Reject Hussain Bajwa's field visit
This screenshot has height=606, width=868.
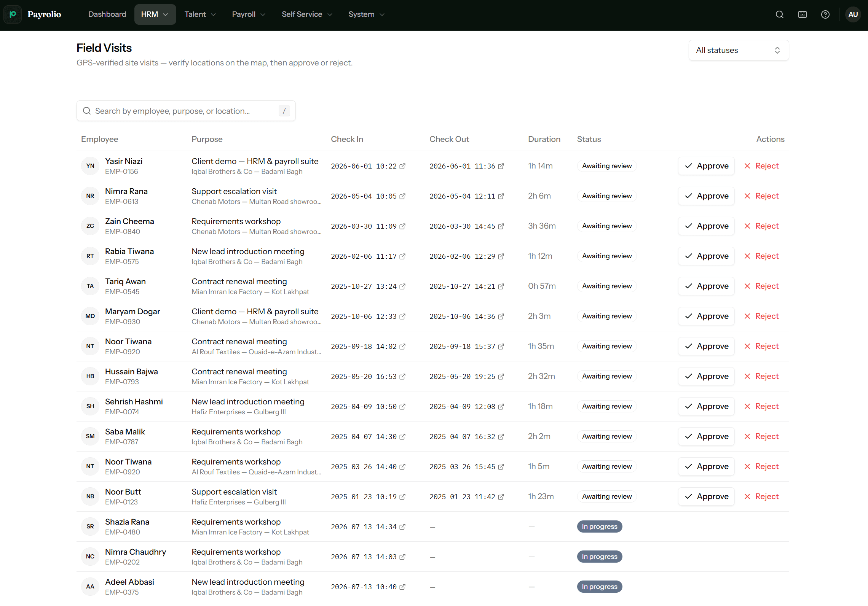[x=761, y=376]
